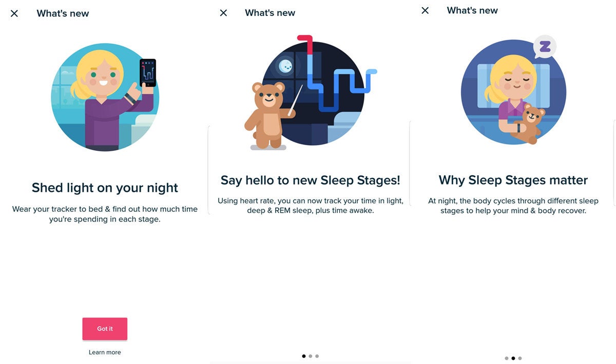Image resolution: width=616 pixels, height=364 pixels.
Task: Select the first page dot under Sleep Stages intro
Action: point(304,356)
